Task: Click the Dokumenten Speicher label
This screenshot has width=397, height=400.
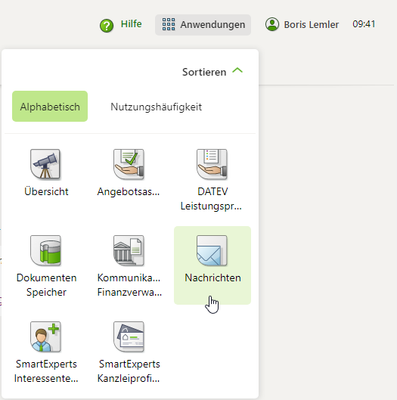Action: (x=46, y=285)
